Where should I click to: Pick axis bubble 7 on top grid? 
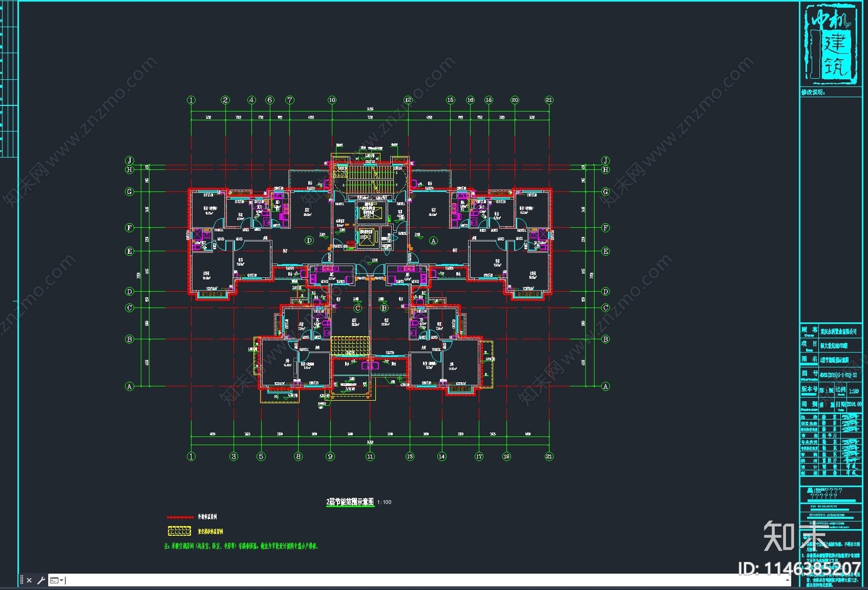click(290, 100)
